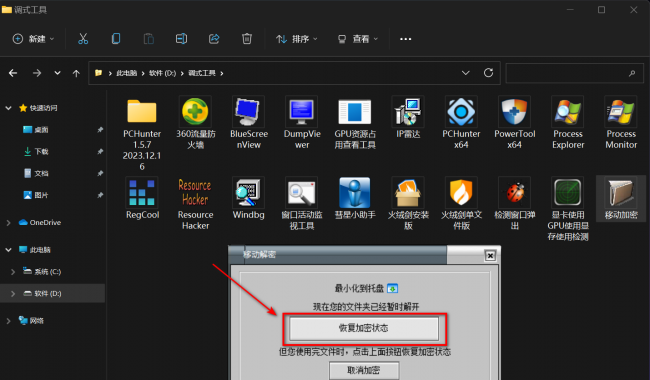The height and width of the screenshot is (380, 650).
Task: Click the 取消加密 button
Action: pos(364,370)
